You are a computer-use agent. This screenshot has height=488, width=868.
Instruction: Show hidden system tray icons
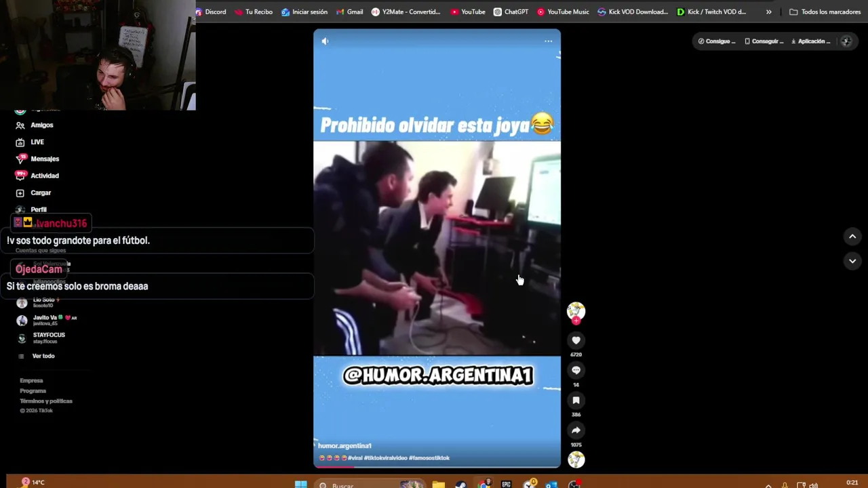(768, 485)
